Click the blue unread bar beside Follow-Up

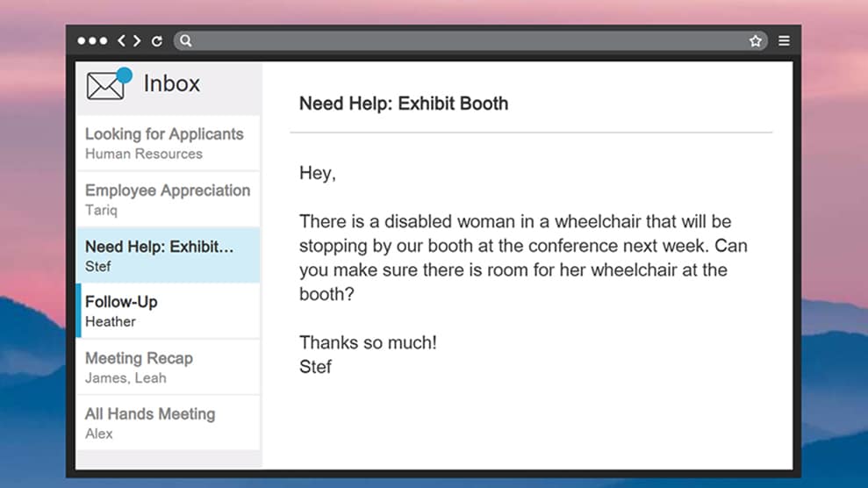click(x=79, y=311)
